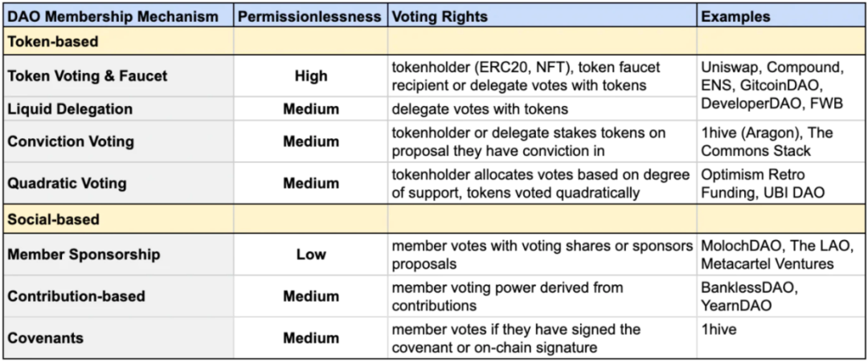This screenshot has height=363, width=868.
Task: Click the MolochDAO, The LAO examples cell
Action: point(781,255)
